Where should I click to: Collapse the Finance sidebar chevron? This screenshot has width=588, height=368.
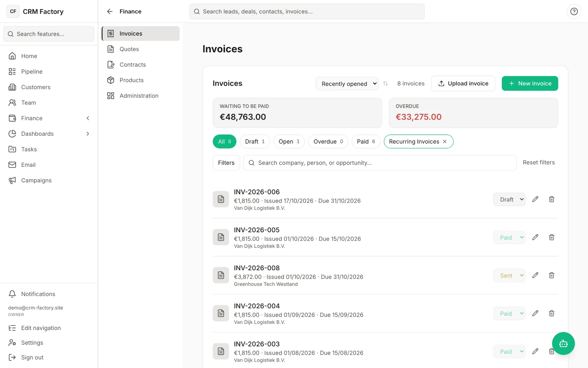coord(88,118)
